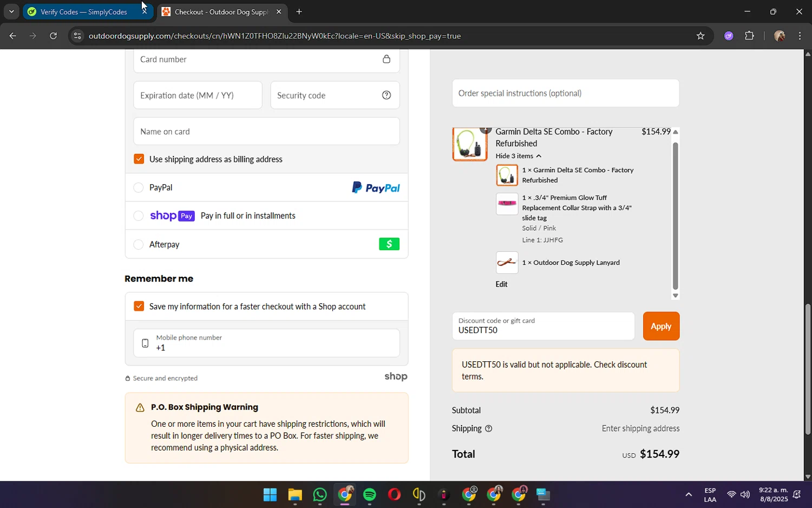Click the Shop Pay logo
This screenshot has width=812, height=508.
pyautogui.click(x=172, y=216)
